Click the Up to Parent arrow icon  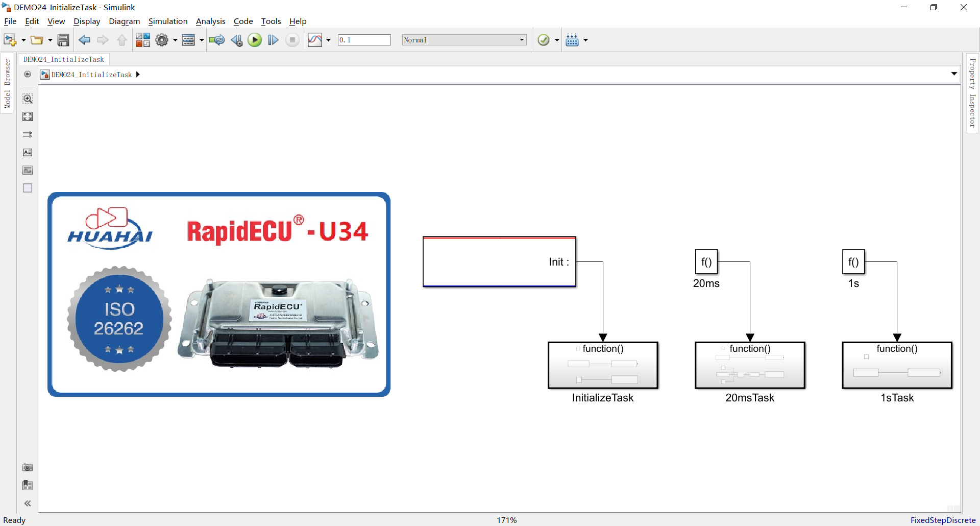click(121, 40)
